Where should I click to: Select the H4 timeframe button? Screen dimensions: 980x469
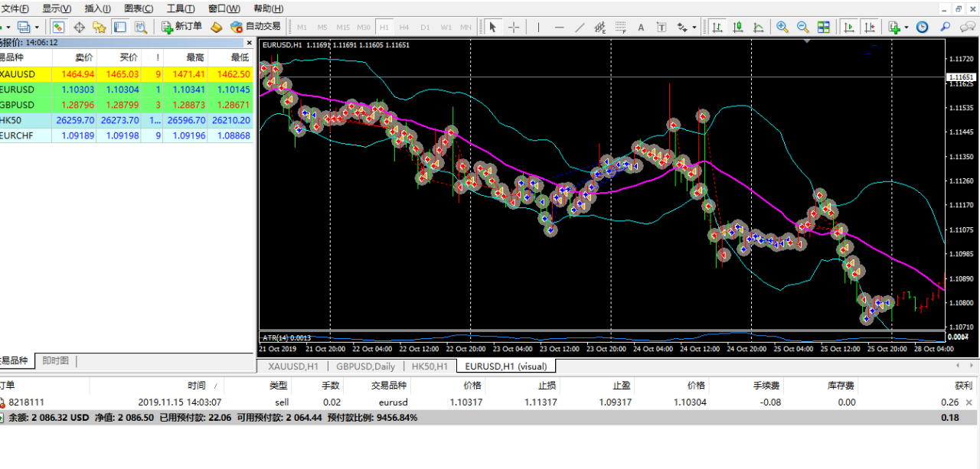pos(404,27)
